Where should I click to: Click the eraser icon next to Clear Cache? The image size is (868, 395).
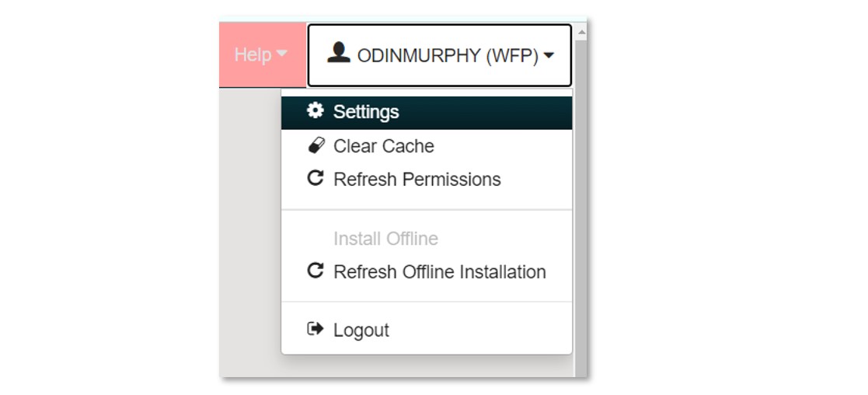[x=316, y=145]
